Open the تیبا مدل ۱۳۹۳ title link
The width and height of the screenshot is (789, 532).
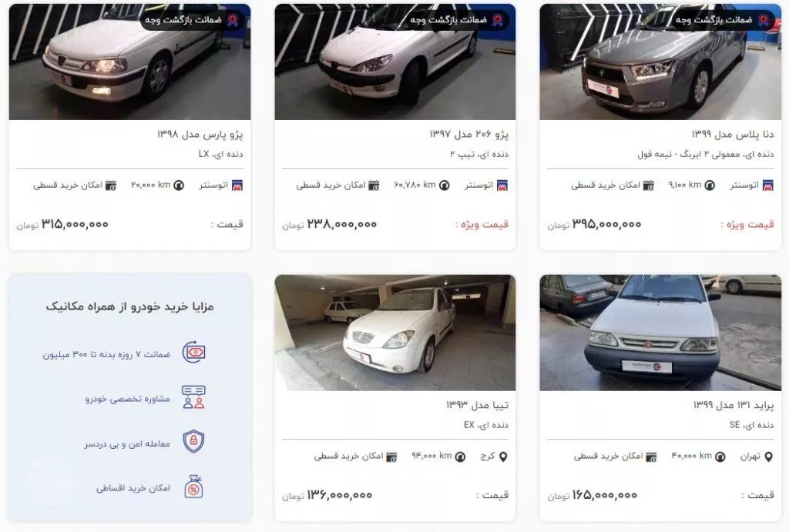click(x=477, y=405)
